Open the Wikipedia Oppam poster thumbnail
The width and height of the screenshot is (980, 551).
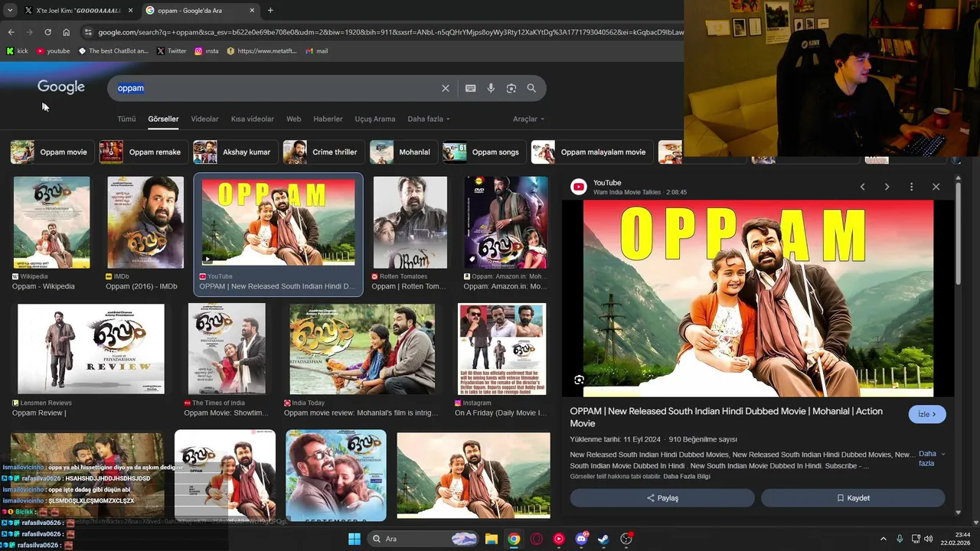click(51, 223)
